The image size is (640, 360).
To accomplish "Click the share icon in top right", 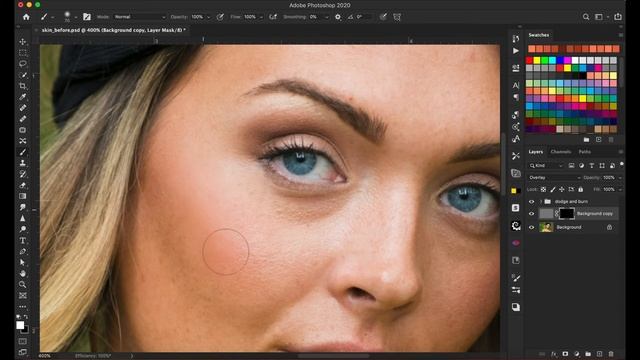I will 618,17.
